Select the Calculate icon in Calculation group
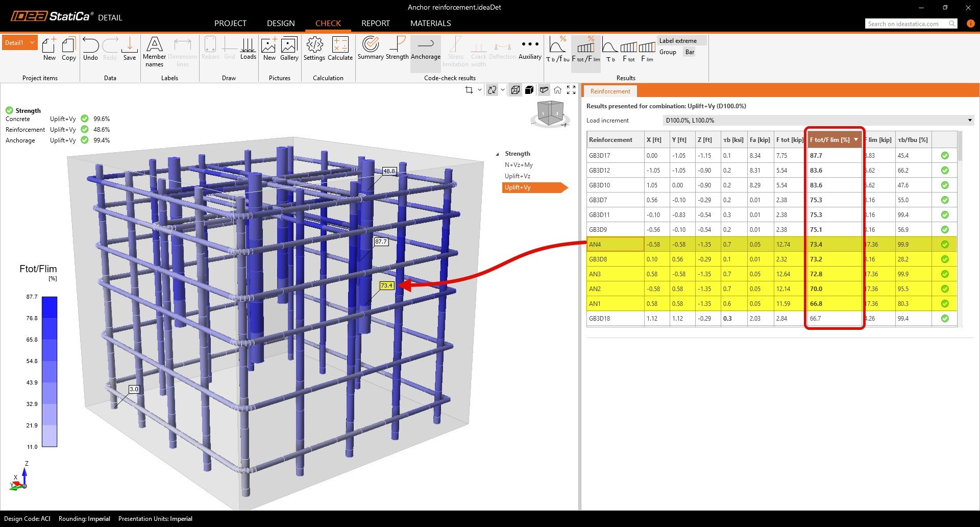 coord(340,49)
